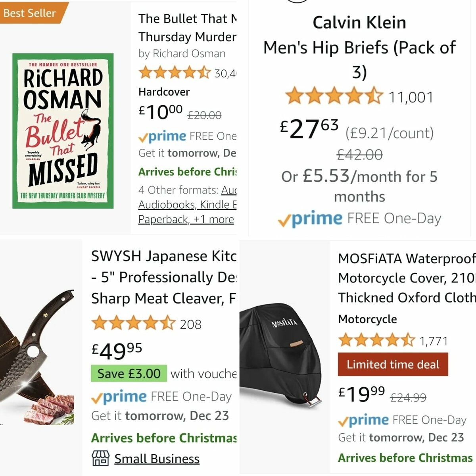Image resolution: width=476 pixels, height=476 pixels.
Task: Click star rating of Richard Osman book
Action: [x=174, y=73]
